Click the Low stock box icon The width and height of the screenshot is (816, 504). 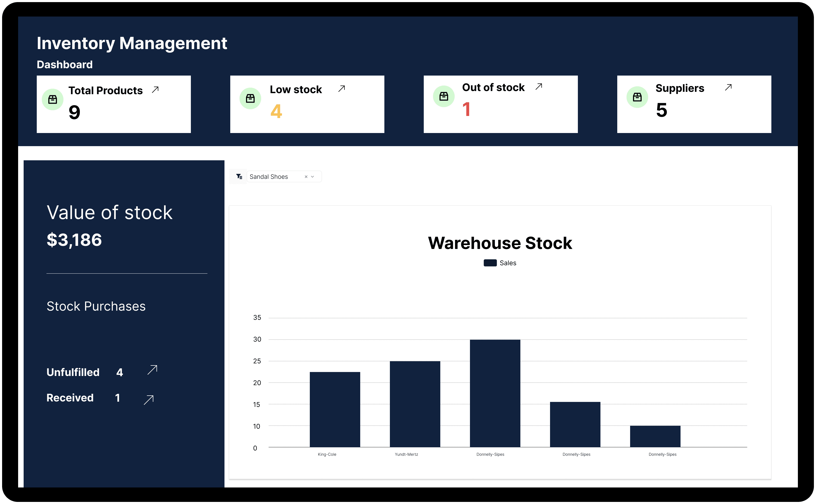pos(250,98)
